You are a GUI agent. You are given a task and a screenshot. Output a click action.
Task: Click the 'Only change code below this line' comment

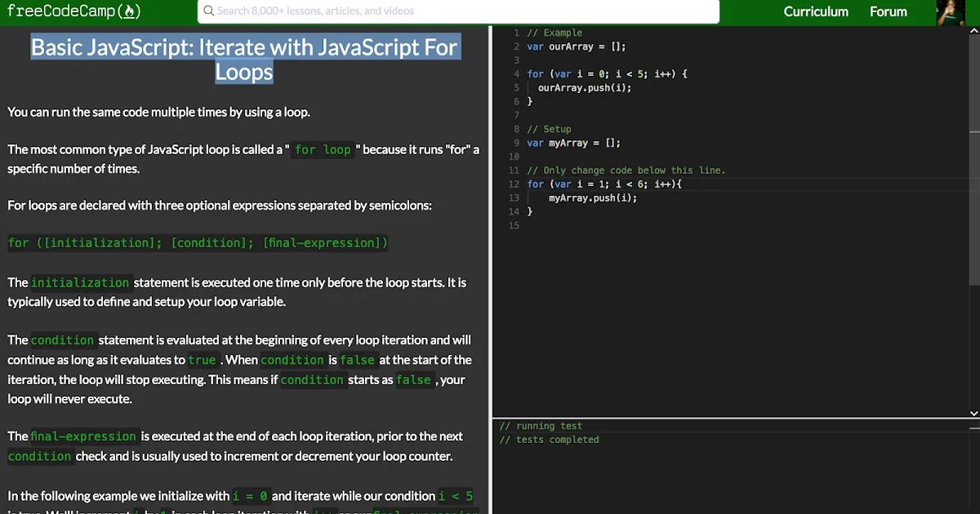[x=626, y=171]
